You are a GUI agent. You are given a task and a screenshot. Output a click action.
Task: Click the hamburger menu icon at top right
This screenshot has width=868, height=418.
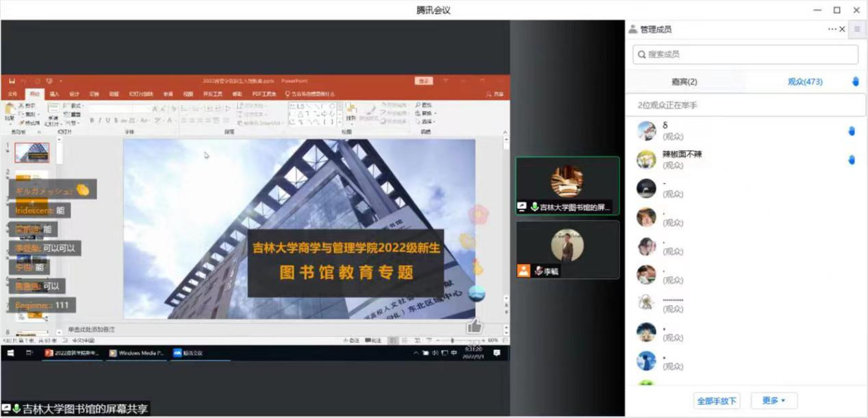856,29
